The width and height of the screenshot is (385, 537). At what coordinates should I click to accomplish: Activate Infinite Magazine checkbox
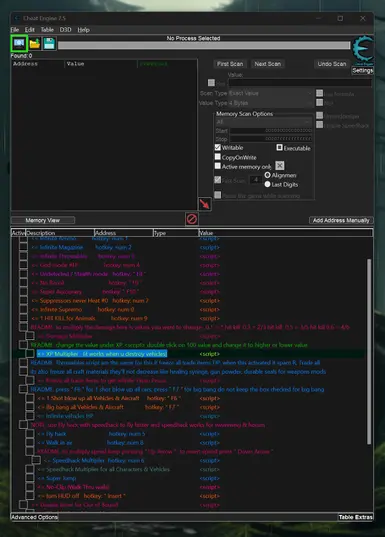(x=23, y=247)
